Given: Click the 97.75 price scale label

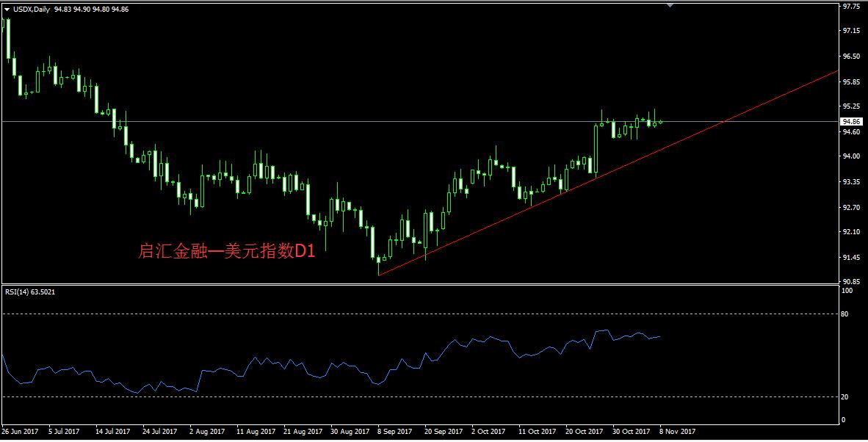Looking at the screenshot, I should coord(851,7).
